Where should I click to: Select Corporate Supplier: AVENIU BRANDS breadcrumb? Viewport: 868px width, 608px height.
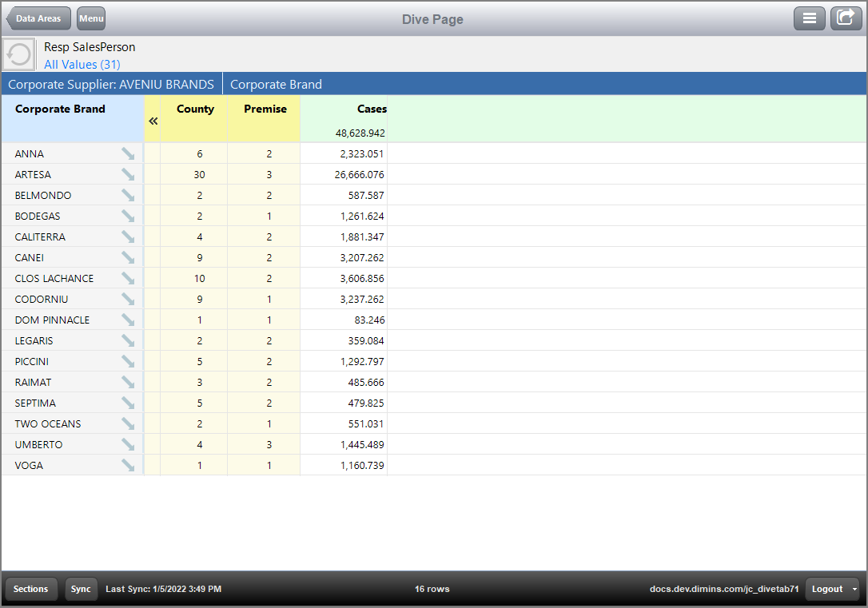coord(111,84)
